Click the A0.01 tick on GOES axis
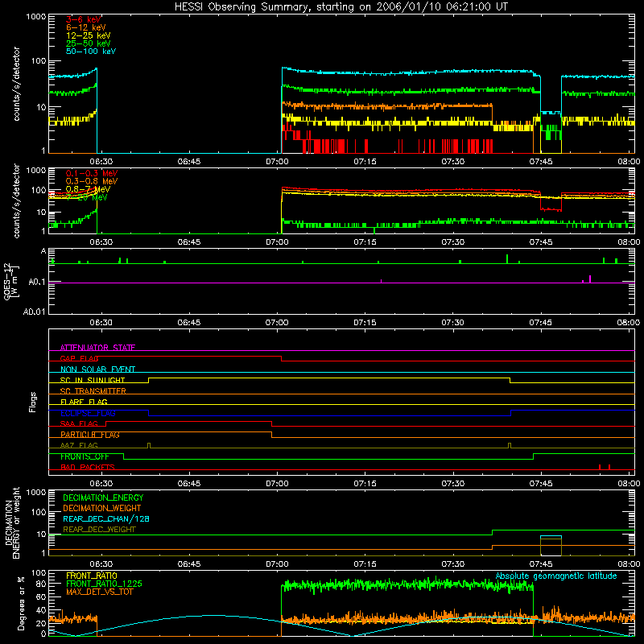 (34, 312)
